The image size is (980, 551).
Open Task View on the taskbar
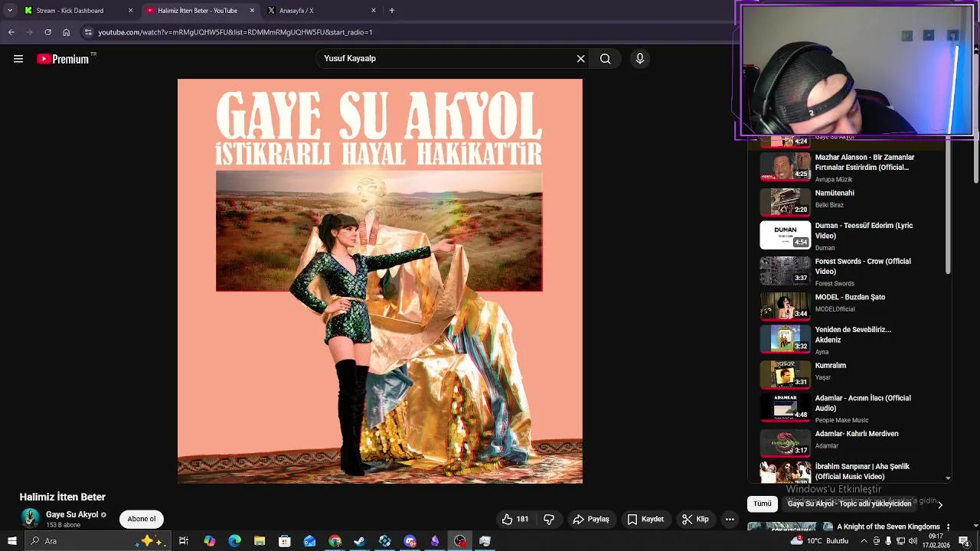coord(184,541)
